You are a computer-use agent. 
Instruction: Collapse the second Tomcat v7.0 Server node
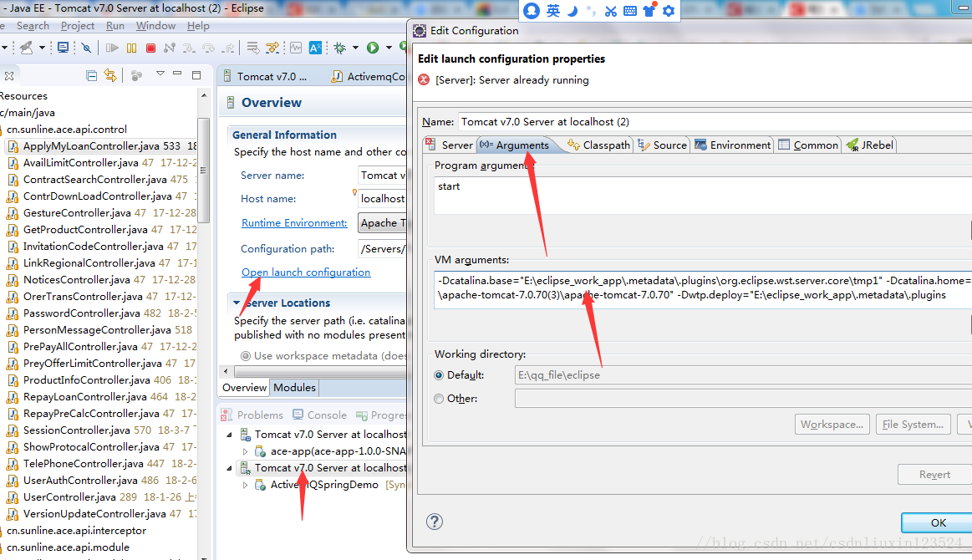(x=229, y=468)
